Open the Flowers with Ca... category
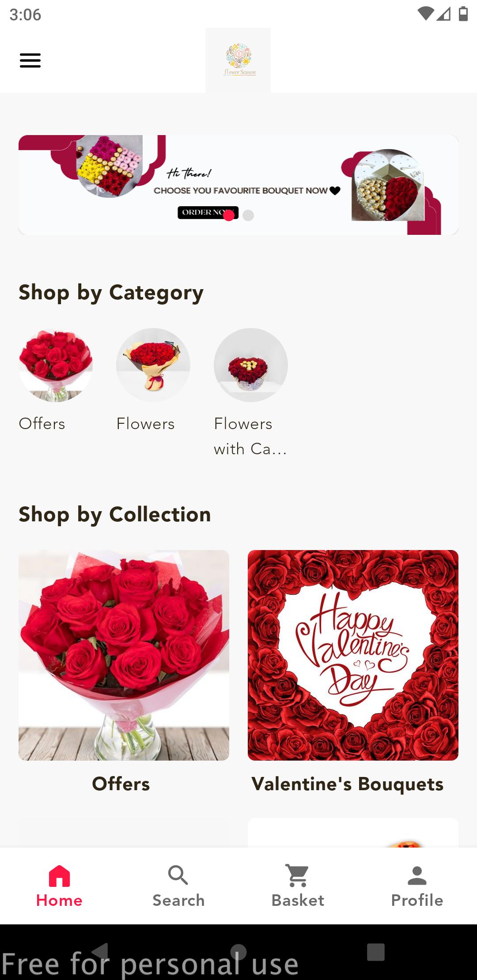The height and width of the screenshot is (980, 477). 251,365
